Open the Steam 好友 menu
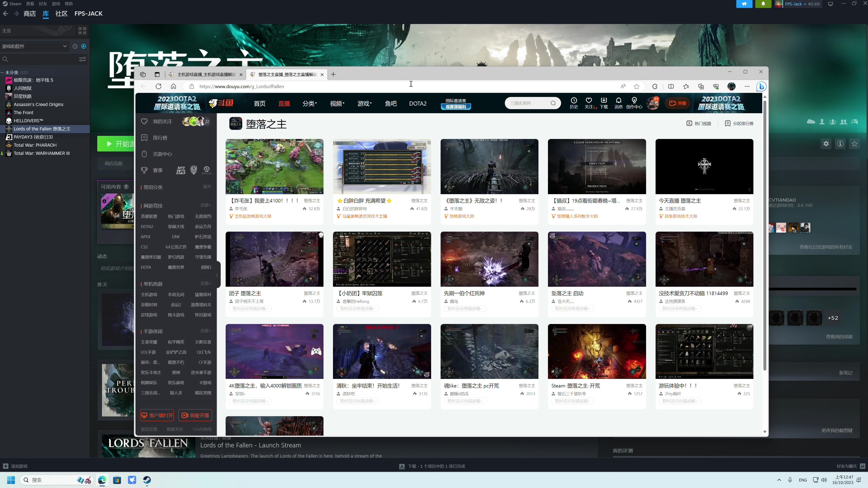The image size is (868, 488). tap(43, 4)
